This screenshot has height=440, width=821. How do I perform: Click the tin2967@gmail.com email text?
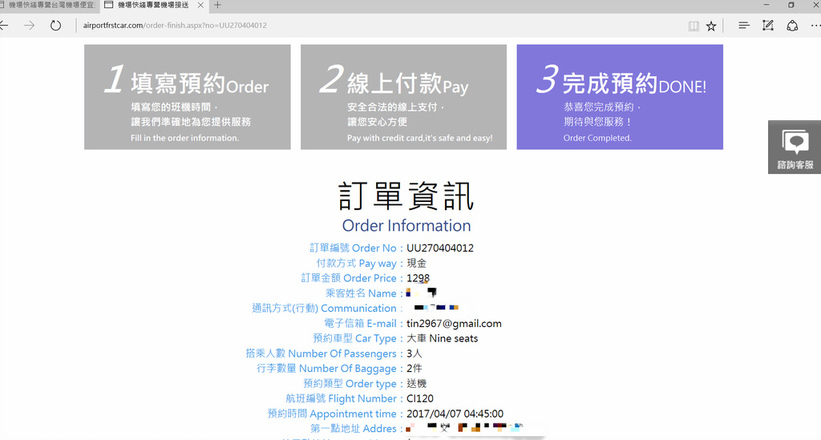[454, 323]
